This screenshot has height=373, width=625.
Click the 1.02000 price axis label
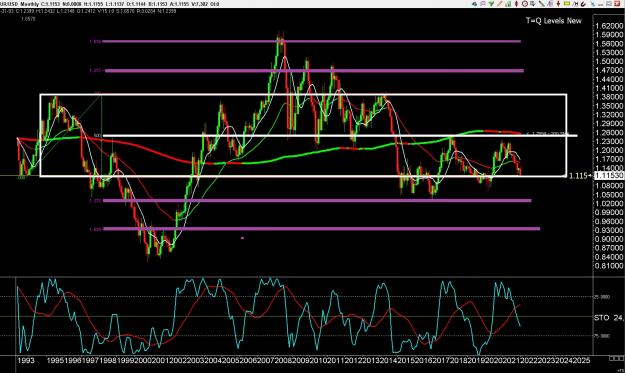[609, 204]
